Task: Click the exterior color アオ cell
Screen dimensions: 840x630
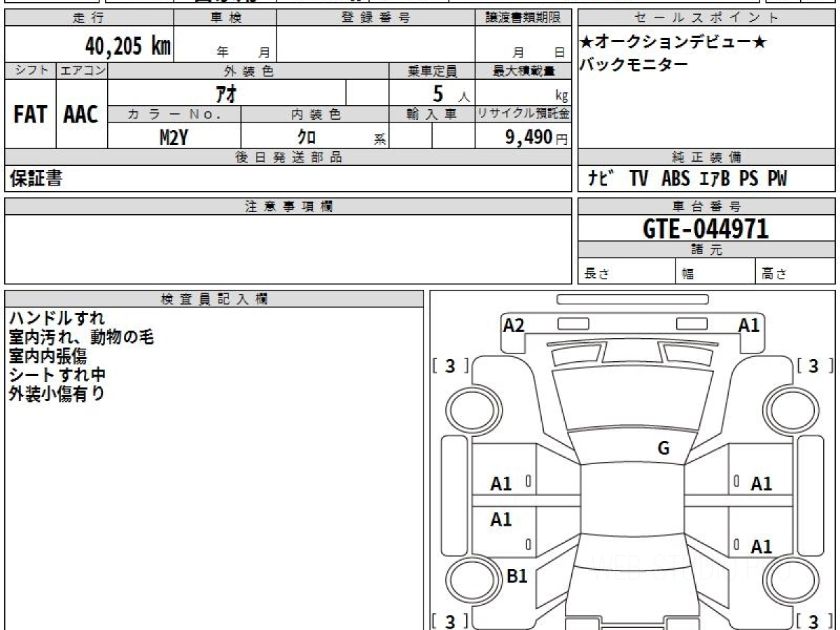Action: (x=227, y=92)
